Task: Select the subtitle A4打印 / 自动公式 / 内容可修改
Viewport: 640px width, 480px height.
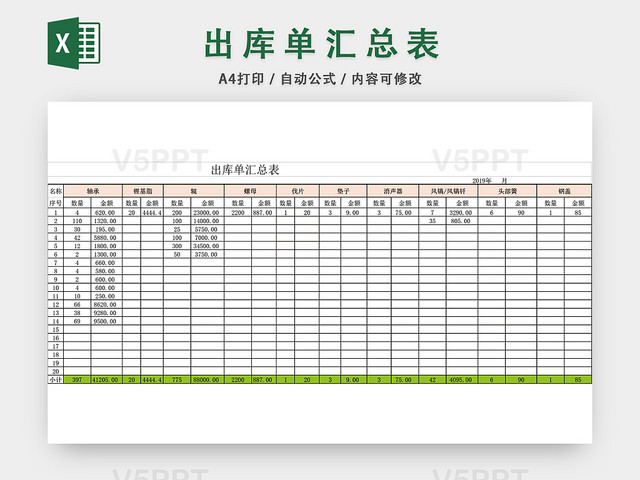Action: point(320,79)
